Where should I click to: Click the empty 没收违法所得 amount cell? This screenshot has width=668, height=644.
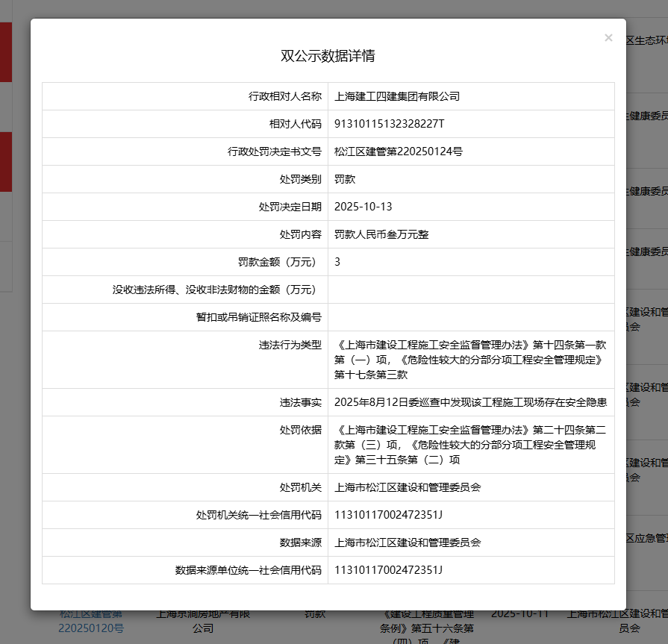click(470, 290)
